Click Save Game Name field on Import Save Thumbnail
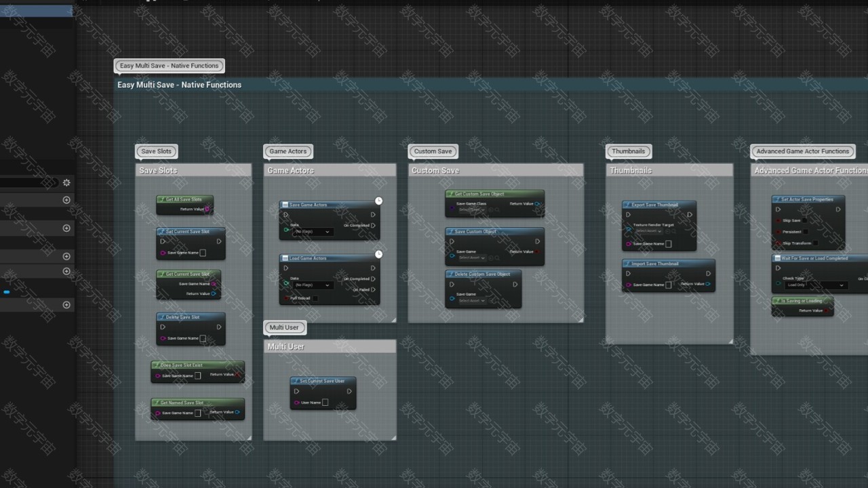 pyautogui.click(x=669, y=285)
